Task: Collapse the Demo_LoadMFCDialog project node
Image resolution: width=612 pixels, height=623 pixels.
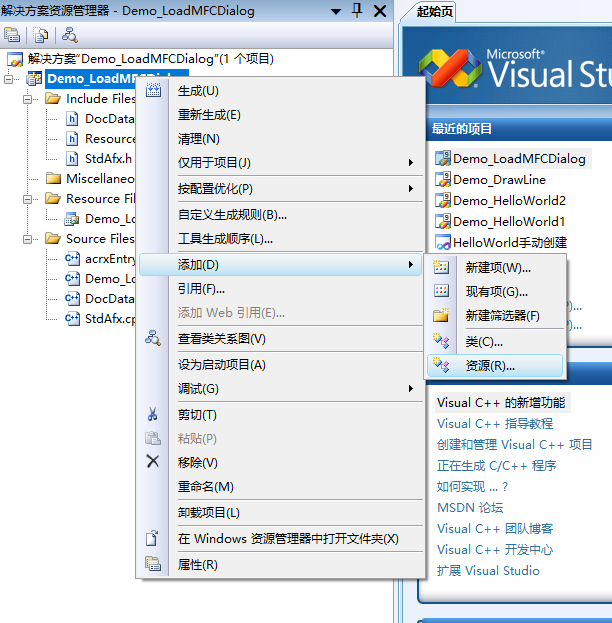Action: (8, 79)
